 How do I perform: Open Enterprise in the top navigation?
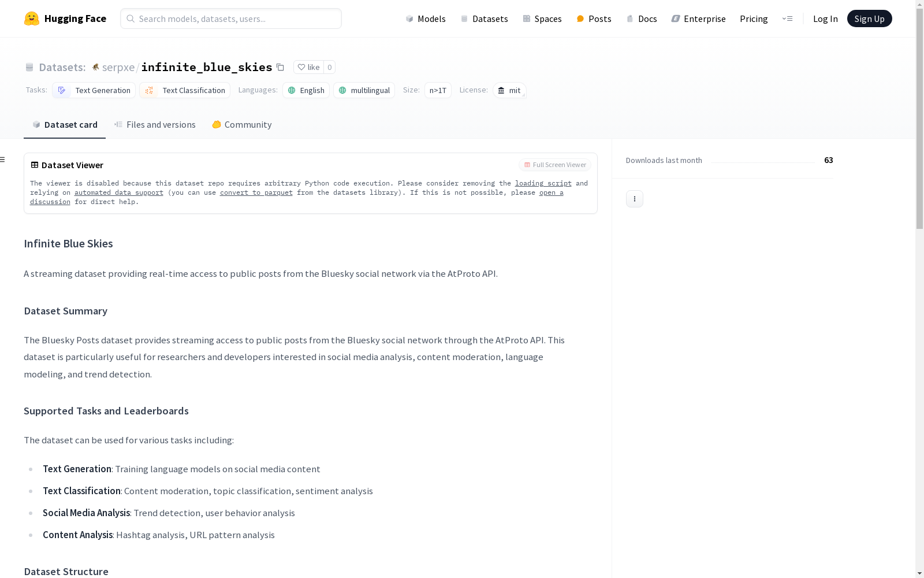click(x=698, y=18)
